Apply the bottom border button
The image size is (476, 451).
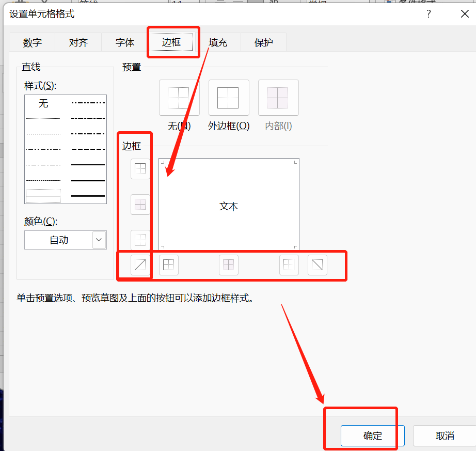coord(140,240)
